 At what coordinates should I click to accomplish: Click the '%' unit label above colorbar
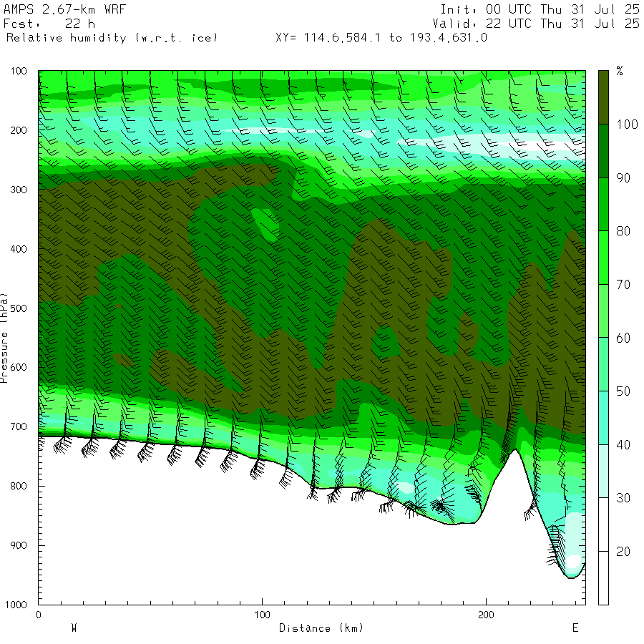coord(620,71)
